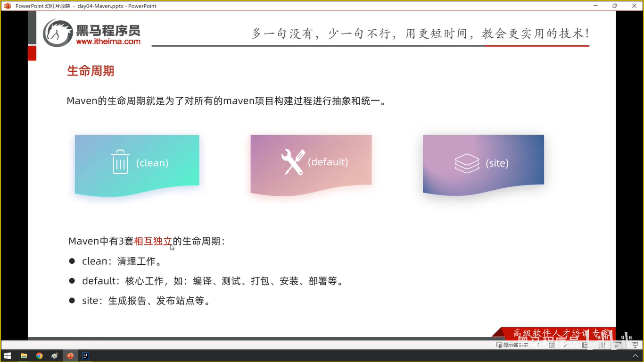Click the (clean) label
Screen dimensions: 644x362
click(x=152, y=163)
